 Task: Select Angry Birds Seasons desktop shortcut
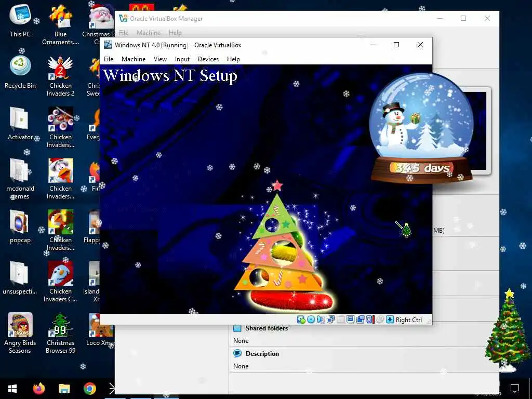click(x=20, y=333)
